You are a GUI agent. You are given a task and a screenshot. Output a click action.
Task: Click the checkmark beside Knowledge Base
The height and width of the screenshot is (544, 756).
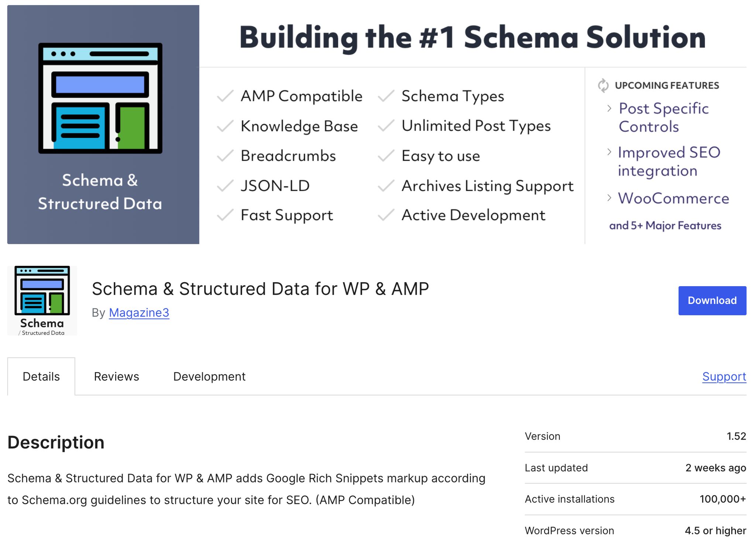(x=225, y=126)
